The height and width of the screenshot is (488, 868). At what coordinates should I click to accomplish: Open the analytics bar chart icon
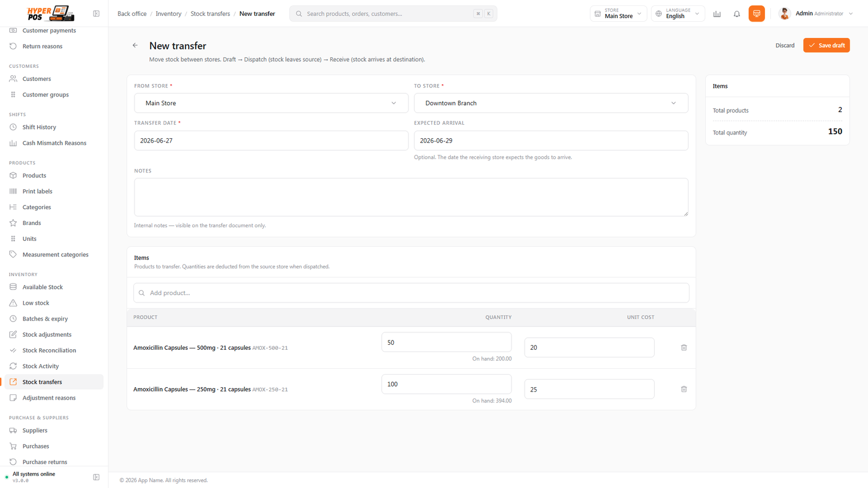[717, 14]
